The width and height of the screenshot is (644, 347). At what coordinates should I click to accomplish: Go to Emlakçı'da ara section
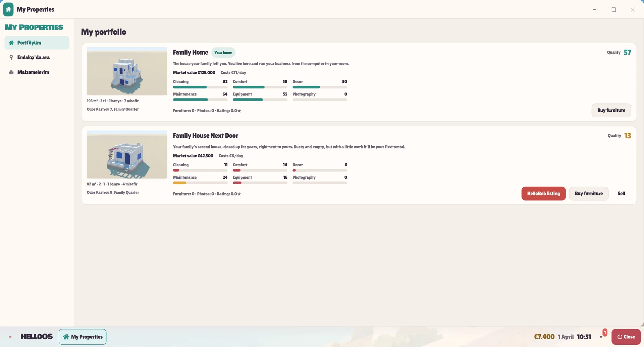point(37,58)
